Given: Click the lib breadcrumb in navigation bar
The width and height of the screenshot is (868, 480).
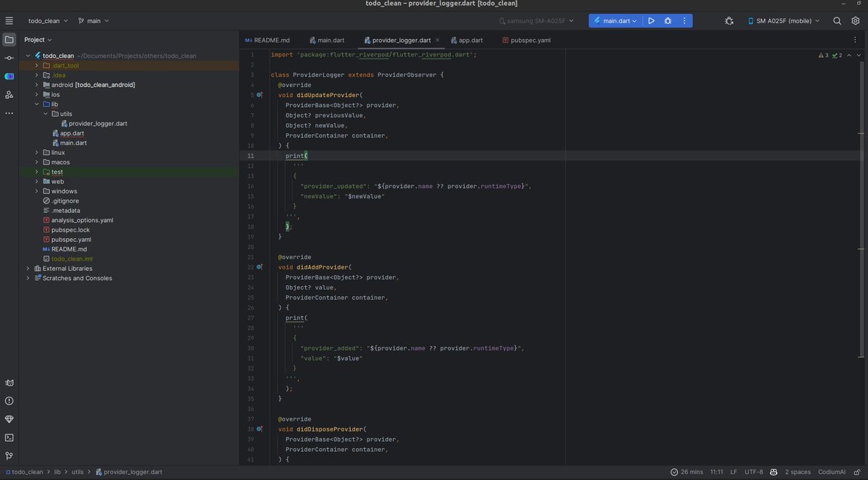Looking at the screenshot, I should point(58,472).
